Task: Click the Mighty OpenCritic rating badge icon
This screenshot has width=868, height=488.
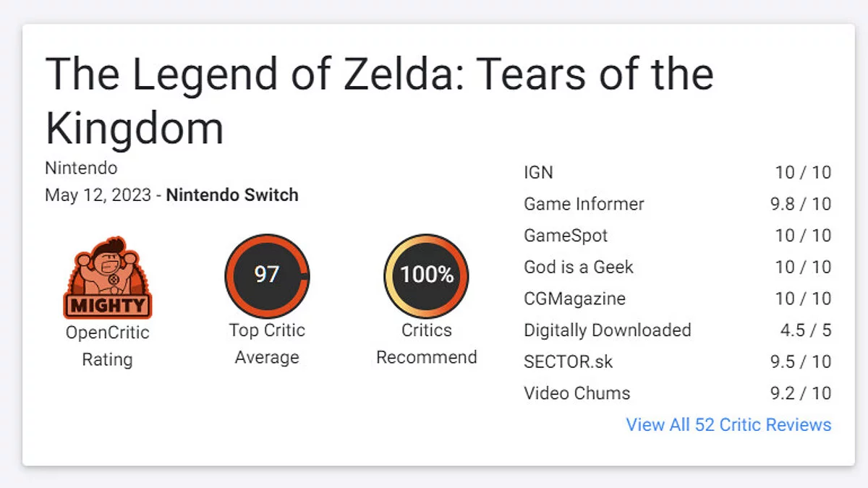Action: tap(107, 279)
